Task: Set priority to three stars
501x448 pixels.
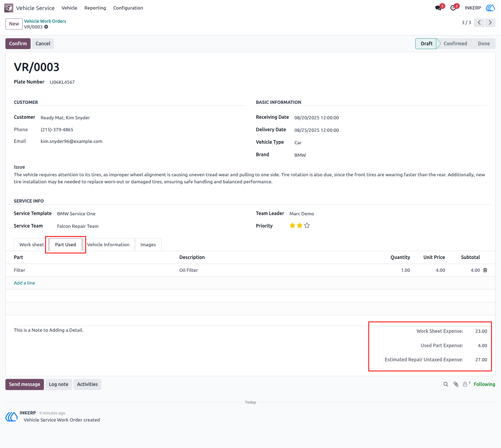Action: 307,226
